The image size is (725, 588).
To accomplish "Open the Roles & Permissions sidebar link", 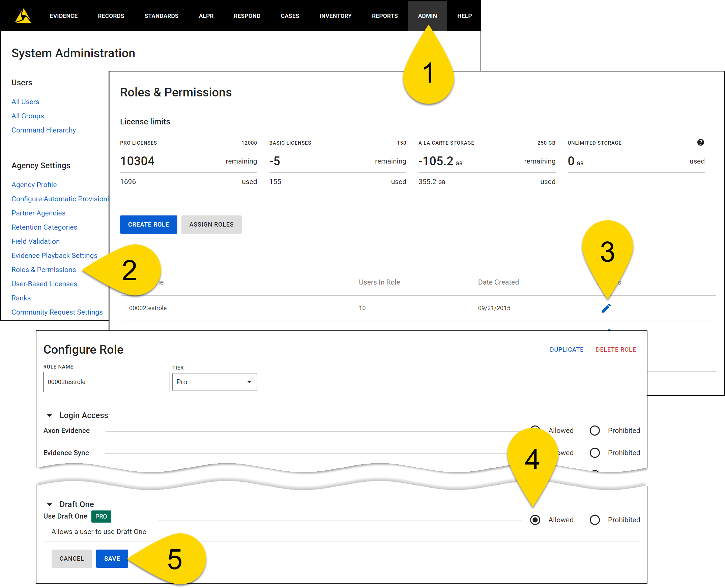I will pyautogui.click(x=43, y=270).
